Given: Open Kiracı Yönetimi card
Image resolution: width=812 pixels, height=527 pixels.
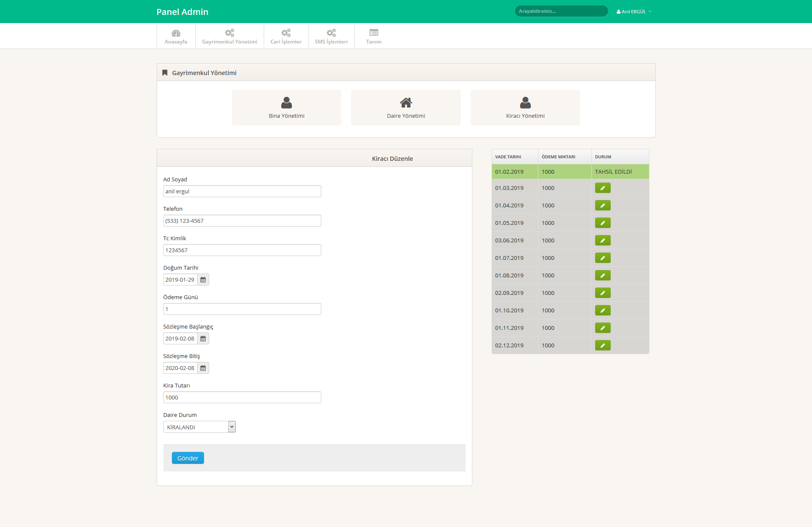Looking at the screenshot, I should tap(525, 108).
